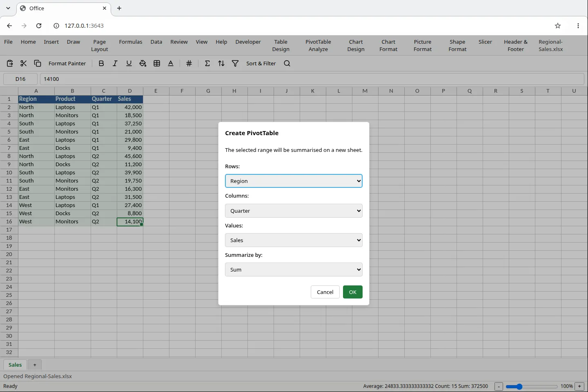Screen dimensions: 588x392
Task: Move the zoom slider handle
Action: point(519,386)
